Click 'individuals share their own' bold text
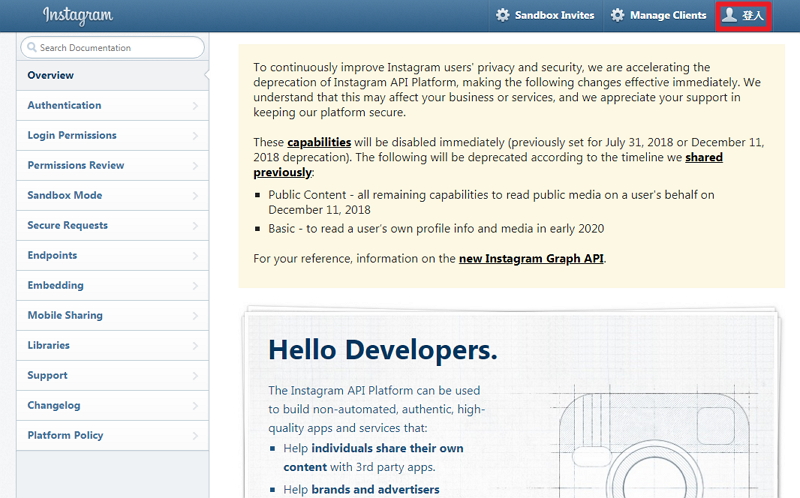This screenshot has height=498, width=800. [x=387, y=448]
